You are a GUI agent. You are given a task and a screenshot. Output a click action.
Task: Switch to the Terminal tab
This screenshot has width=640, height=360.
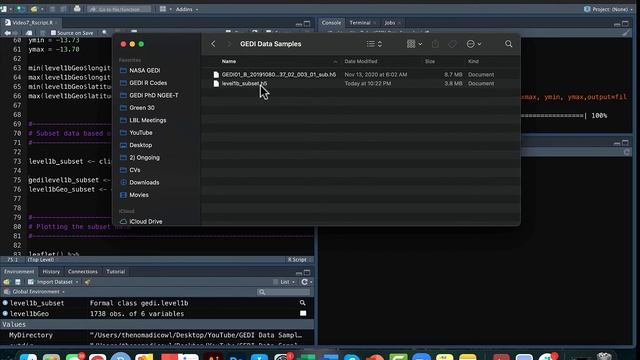tap(361, 22)
